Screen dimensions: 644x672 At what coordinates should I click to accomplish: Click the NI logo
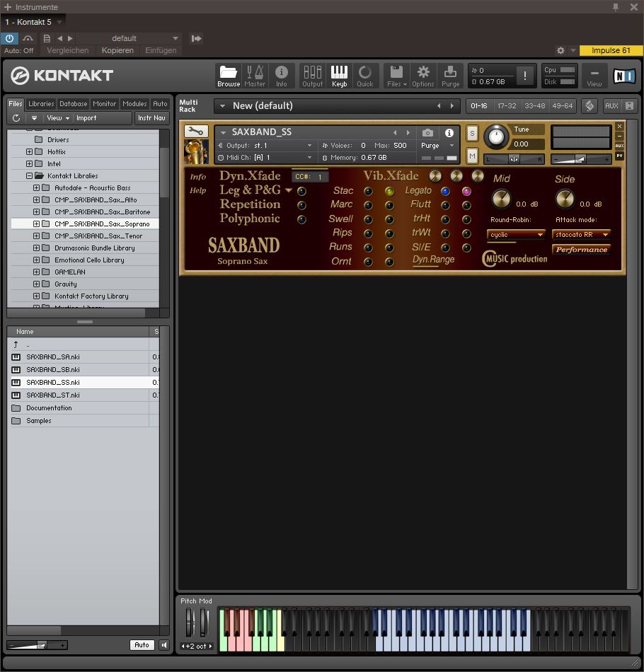(x=624, y=76)
